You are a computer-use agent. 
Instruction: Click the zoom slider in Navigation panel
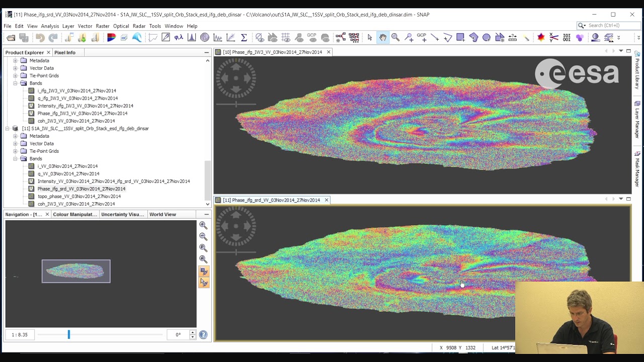coord(69,334)
